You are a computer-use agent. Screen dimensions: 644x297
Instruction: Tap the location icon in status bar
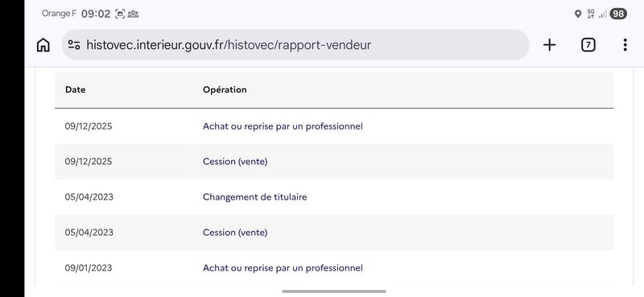tap(578, 14)
